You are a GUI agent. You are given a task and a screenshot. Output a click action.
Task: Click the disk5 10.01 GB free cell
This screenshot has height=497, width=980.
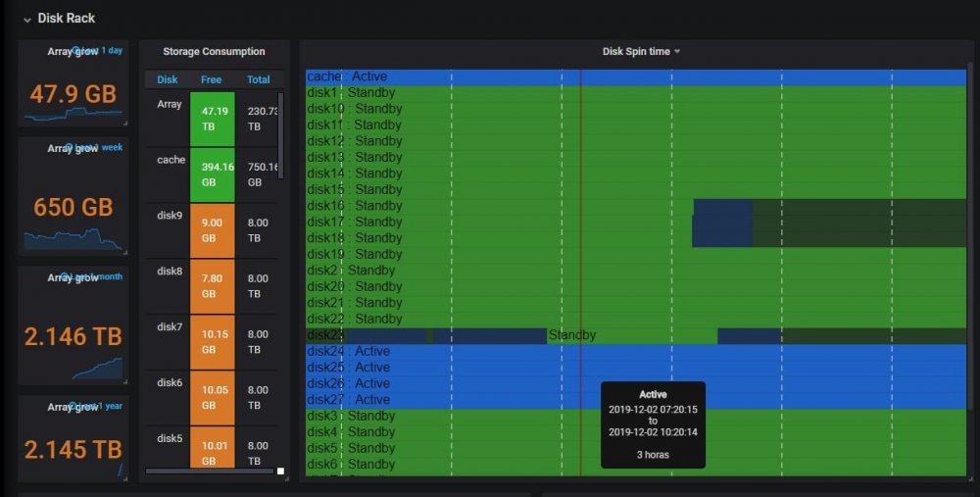pos(213,448)
